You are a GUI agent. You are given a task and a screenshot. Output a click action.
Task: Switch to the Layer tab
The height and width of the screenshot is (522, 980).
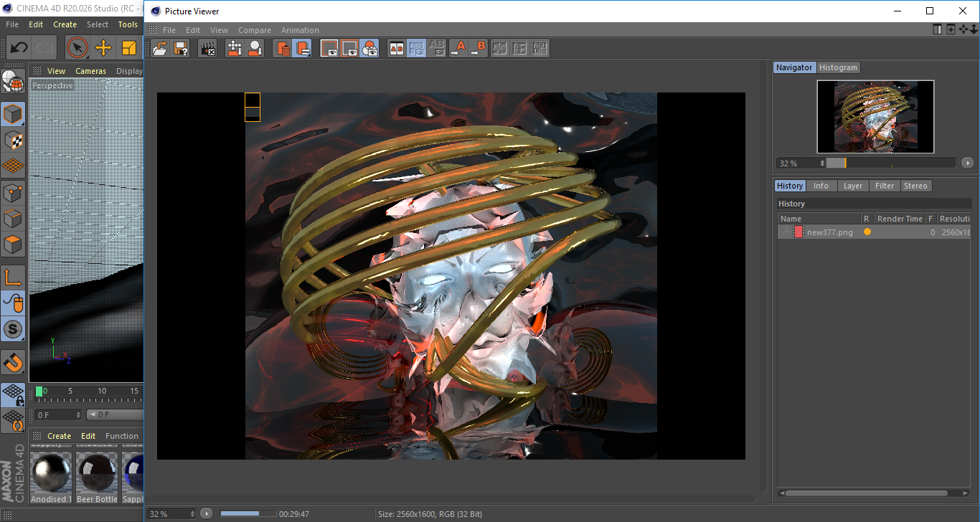click(853, 186)
